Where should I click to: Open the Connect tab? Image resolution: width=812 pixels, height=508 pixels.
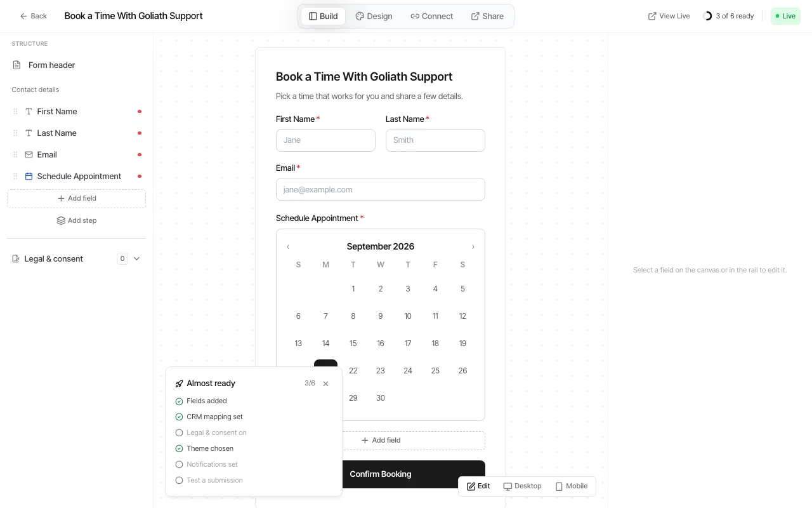[x=431, y=16]
